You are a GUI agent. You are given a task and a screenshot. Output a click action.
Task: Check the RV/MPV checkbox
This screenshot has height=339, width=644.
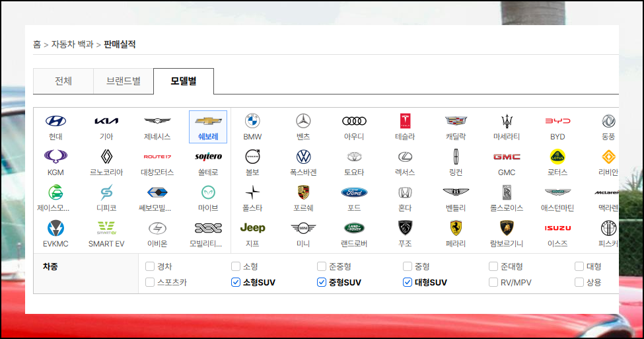(493, 282)
